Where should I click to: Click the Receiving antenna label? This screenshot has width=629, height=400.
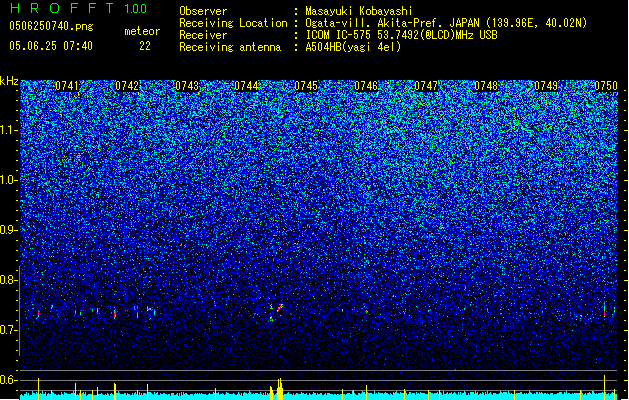[230, 47]
